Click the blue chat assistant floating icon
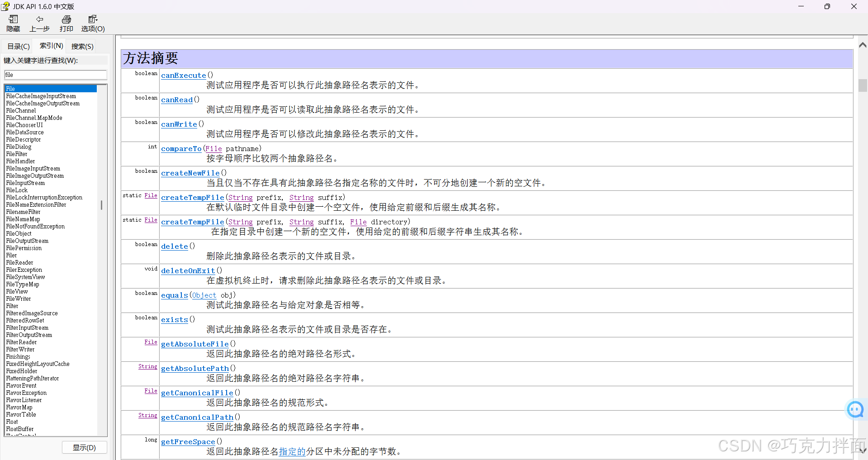This screenshot has height=460, width=868. pyautogui.click(x=855, y=410)
